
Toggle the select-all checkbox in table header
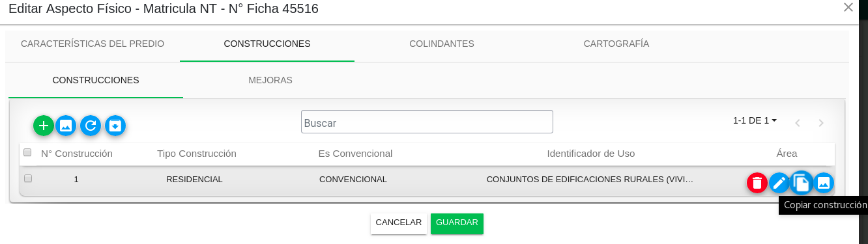[x=27, y=153]
